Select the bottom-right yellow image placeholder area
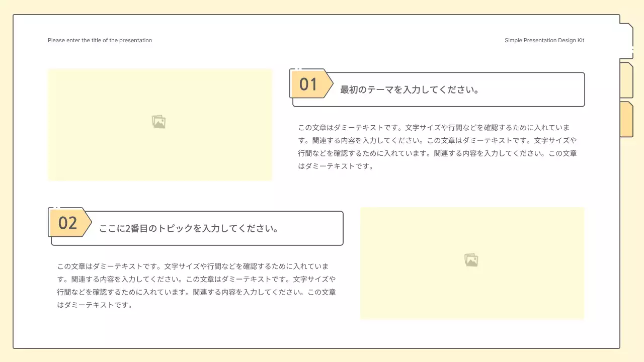 472,263
